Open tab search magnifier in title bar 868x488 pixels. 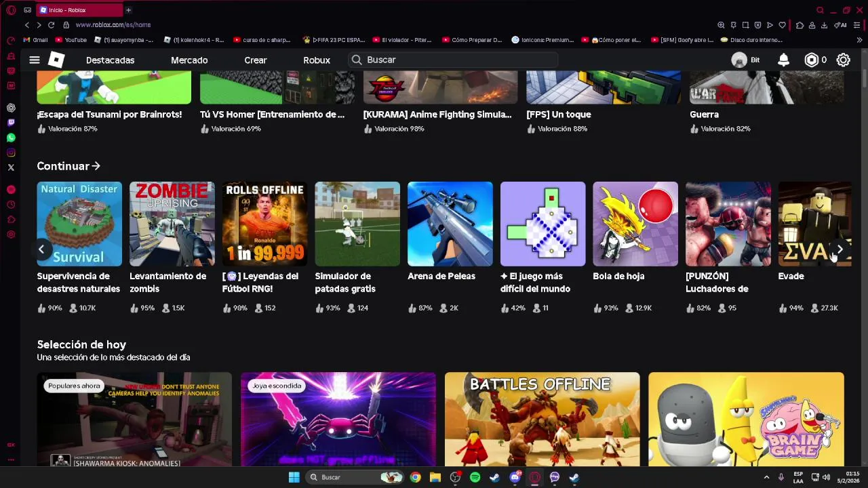coord(820,10)
